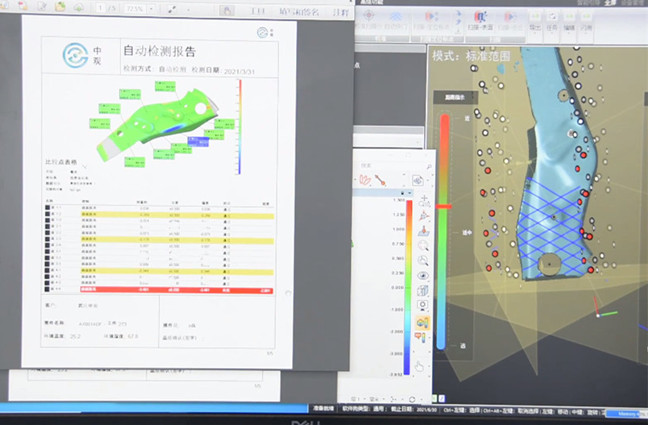Click the hand pan tool icon
Viewport: 648px width, 425px height.
pyautogui.click(x=423, y=366)
